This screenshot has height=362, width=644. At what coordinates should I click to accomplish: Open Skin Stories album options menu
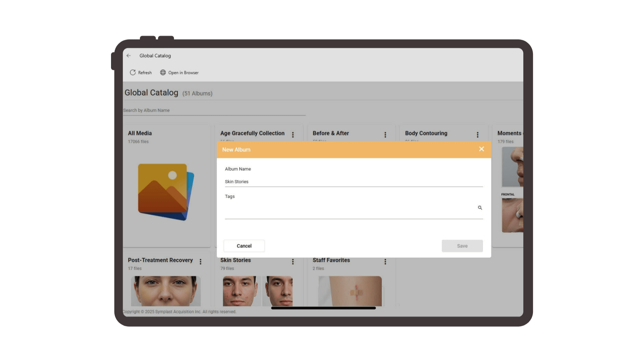pyautogui.click(x=293, y=261)
